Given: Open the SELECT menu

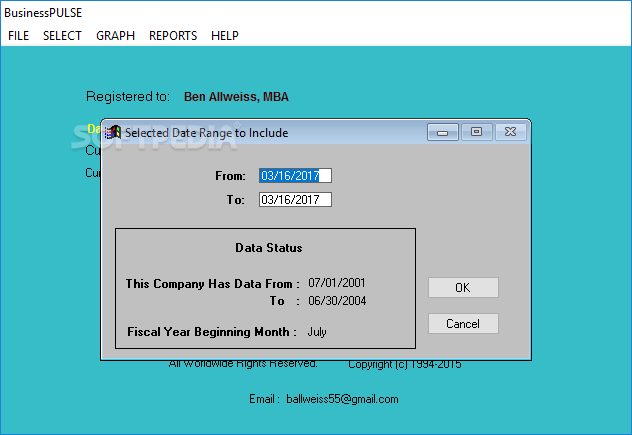Looking at the screenshot, I should click(62, 36).
